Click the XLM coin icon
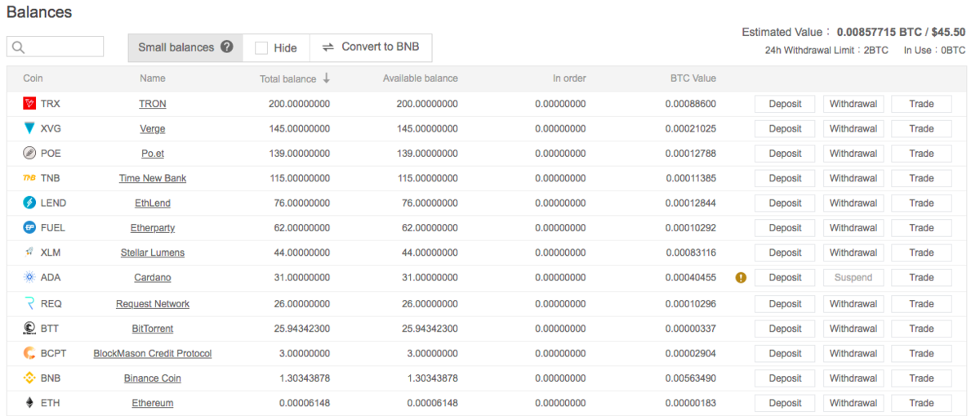Image resolution: width=980 pixels, height=416 pixels. (29, 253)
